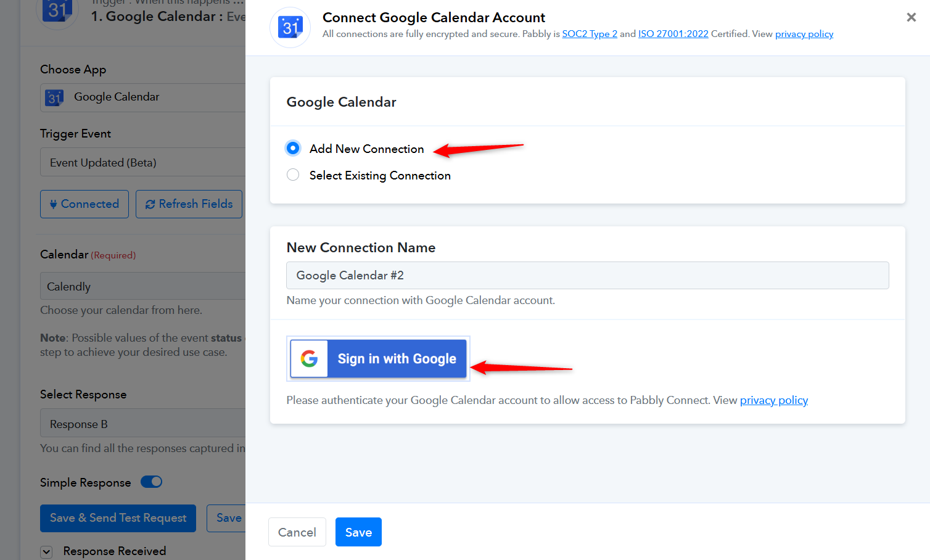
Task: Click the plug icon on Connected button
Action: (x=54, y=204)
